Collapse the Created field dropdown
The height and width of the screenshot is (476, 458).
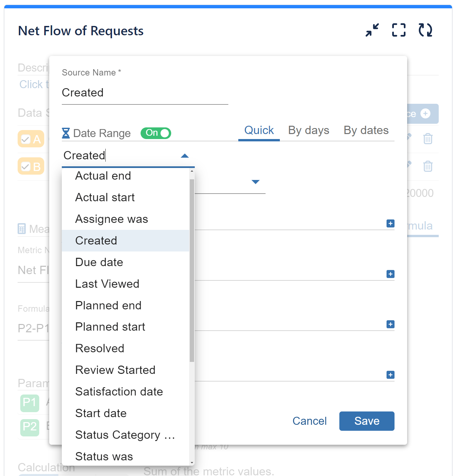(x=184, y=155)
